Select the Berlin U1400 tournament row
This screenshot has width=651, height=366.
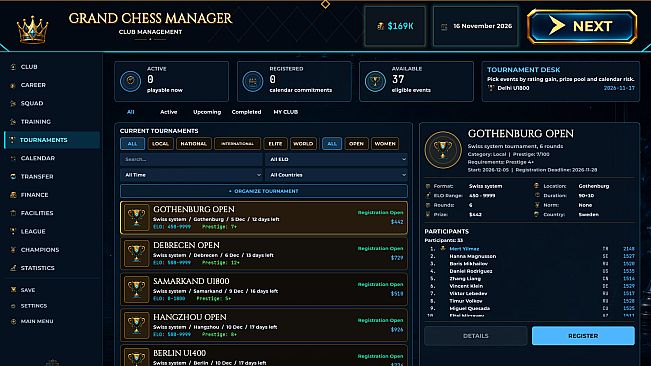click(x=264, y=356)
